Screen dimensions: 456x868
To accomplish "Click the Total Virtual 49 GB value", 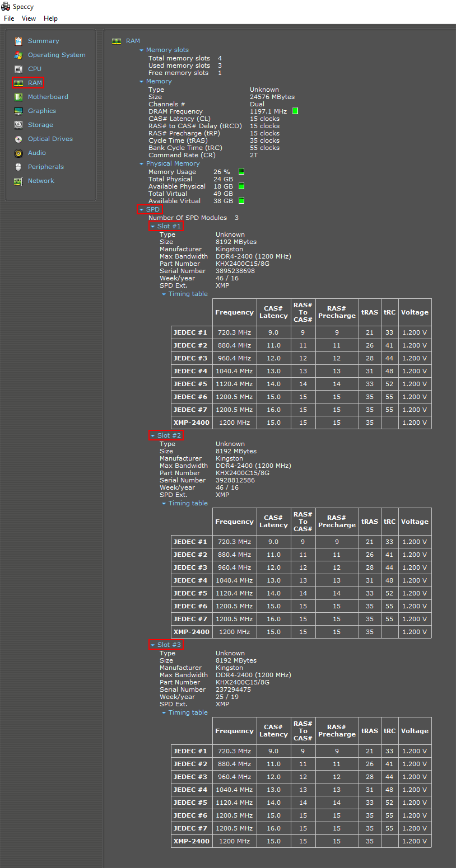I will tap(223, 194).
